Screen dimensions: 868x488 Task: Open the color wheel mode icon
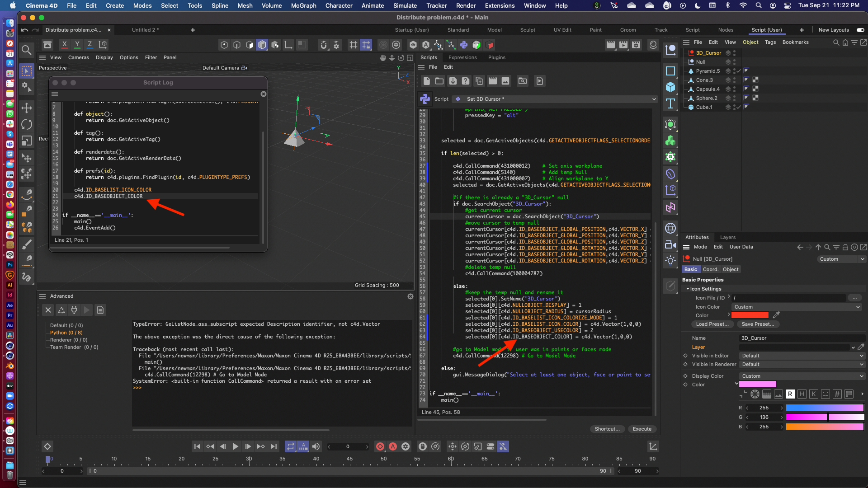coord(755,394)
